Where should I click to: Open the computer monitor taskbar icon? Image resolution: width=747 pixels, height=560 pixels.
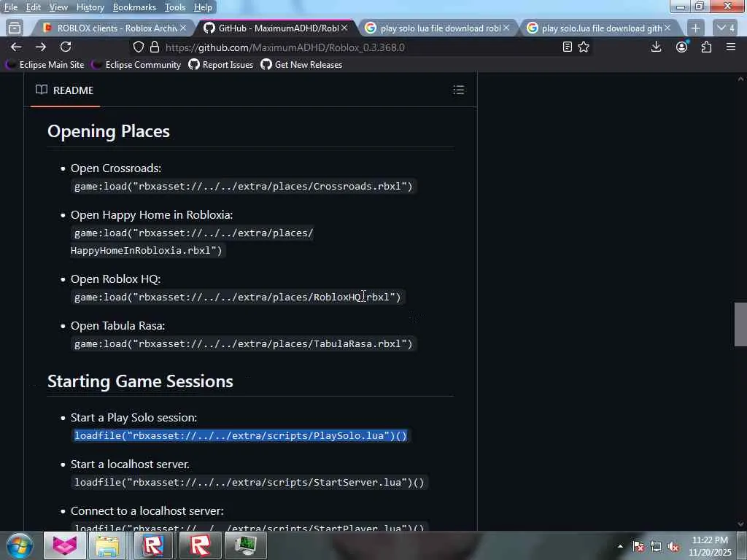[x=246, y=545]
